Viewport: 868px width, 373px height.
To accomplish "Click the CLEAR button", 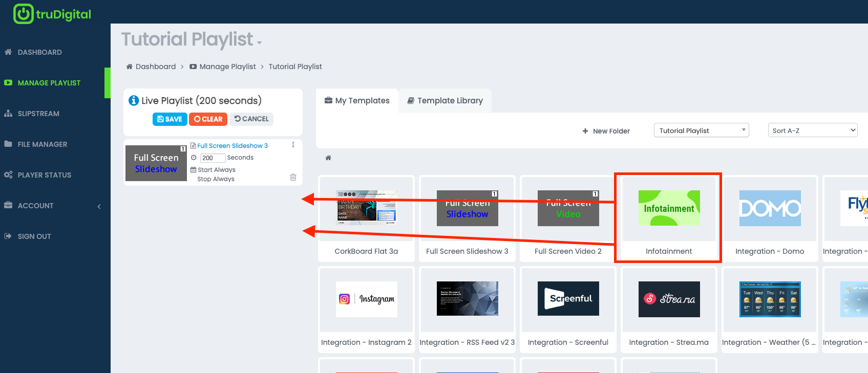I will 208,119.
